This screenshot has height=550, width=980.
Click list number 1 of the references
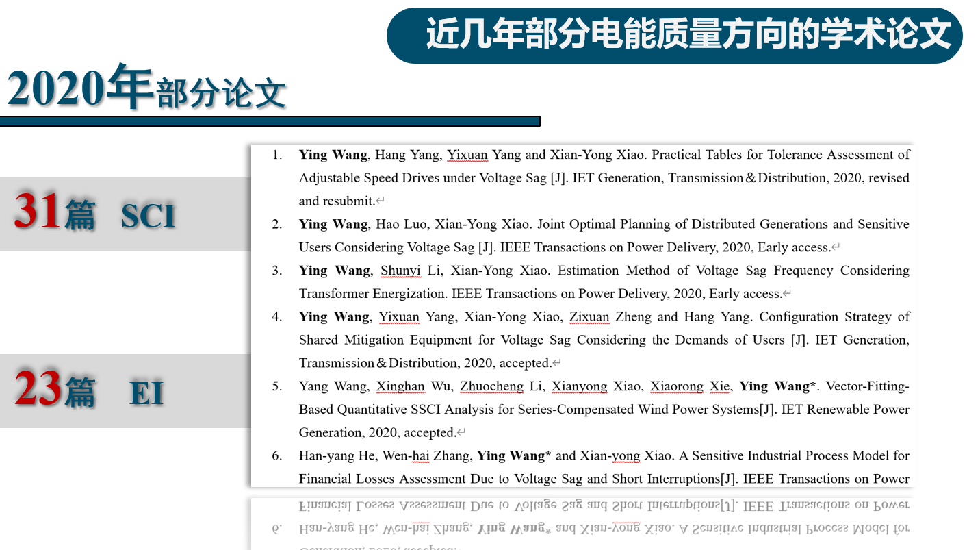point(277,155)
